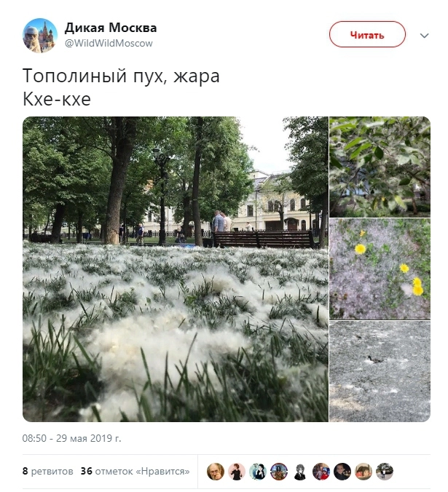Open the last liker avatar on right

385,472
